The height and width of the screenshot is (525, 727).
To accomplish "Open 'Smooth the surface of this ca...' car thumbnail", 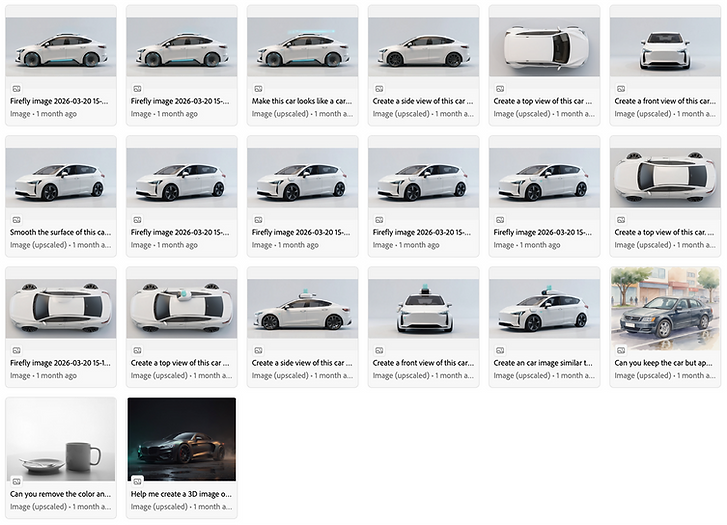I will click(61, 178).
